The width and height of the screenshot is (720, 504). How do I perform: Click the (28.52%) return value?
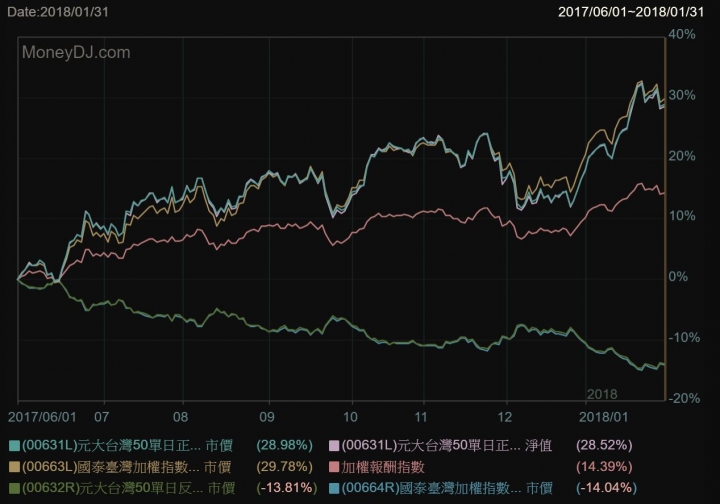(604, 445)
